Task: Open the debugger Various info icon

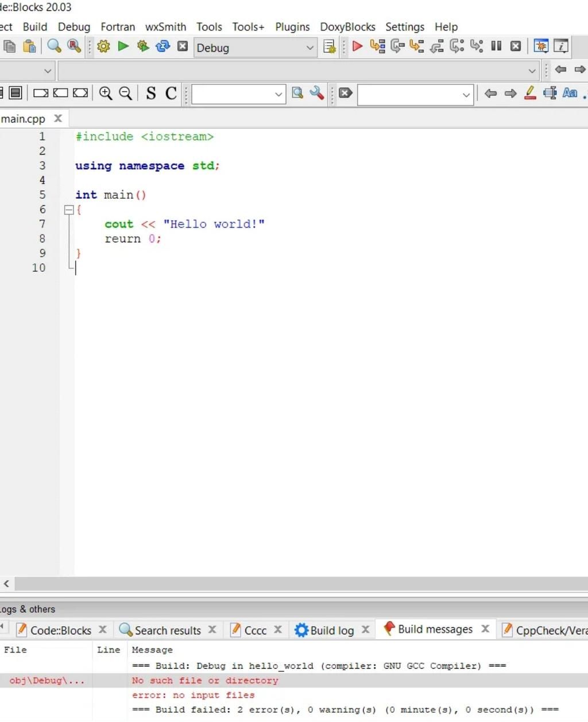Action: pos(561,46)
